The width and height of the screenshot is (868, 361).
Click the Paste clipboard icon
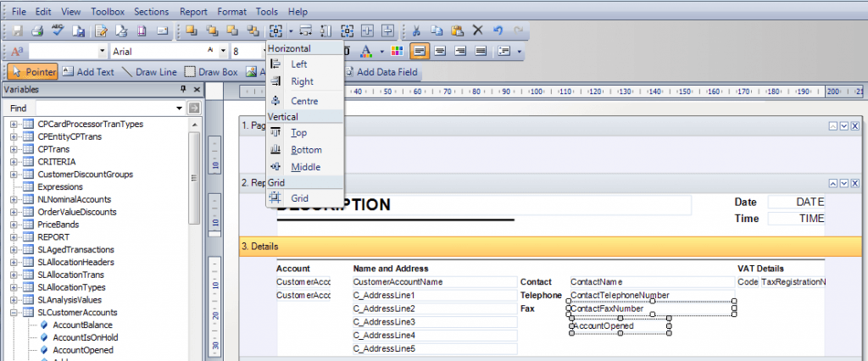457,31
